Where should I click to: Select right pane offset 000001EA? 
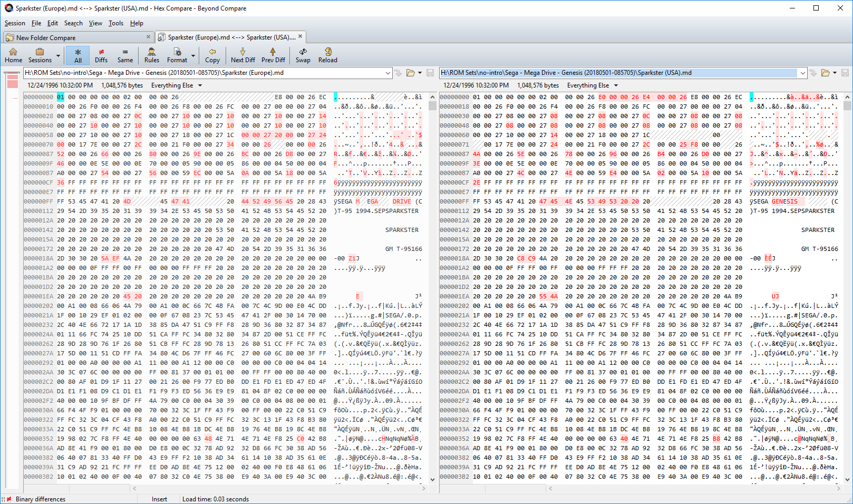(x=454, y=296)
